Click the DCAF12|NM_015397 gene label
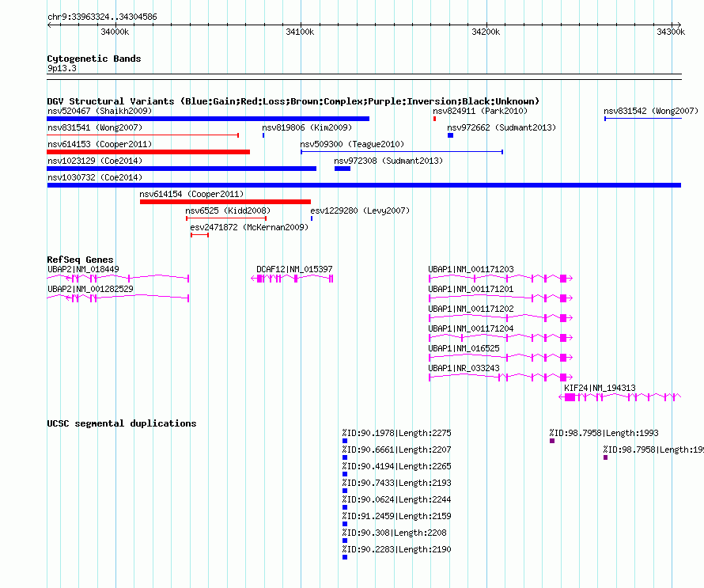The image size is (704, 588). [x=294, y=269]
